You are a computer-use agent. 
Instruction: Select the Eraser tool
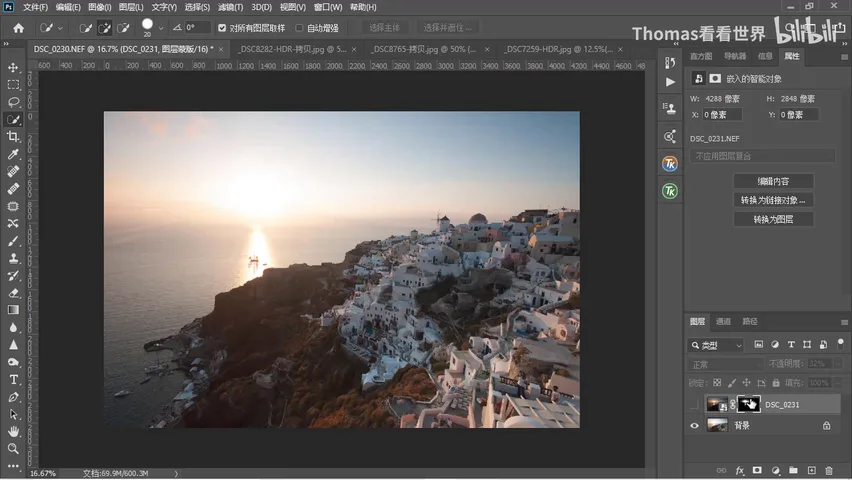coord(13,293)
